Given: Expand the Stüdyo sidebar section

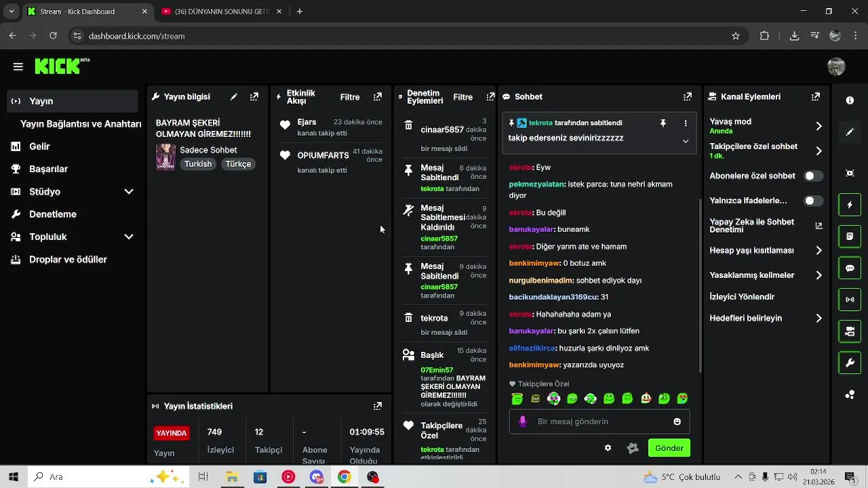Looking at the screenshot, I should [129, 192].
